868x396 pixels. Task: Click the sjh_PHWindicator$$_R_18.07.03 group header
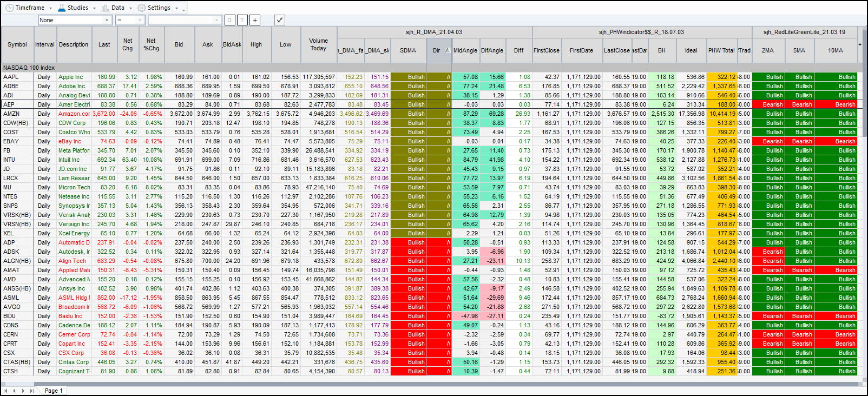642,32
